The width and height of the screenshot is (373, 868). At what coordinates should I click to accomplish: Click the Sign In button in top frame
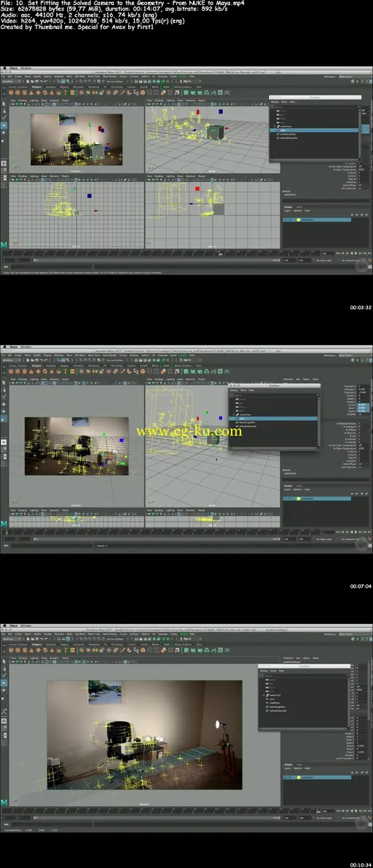[186, 81]
